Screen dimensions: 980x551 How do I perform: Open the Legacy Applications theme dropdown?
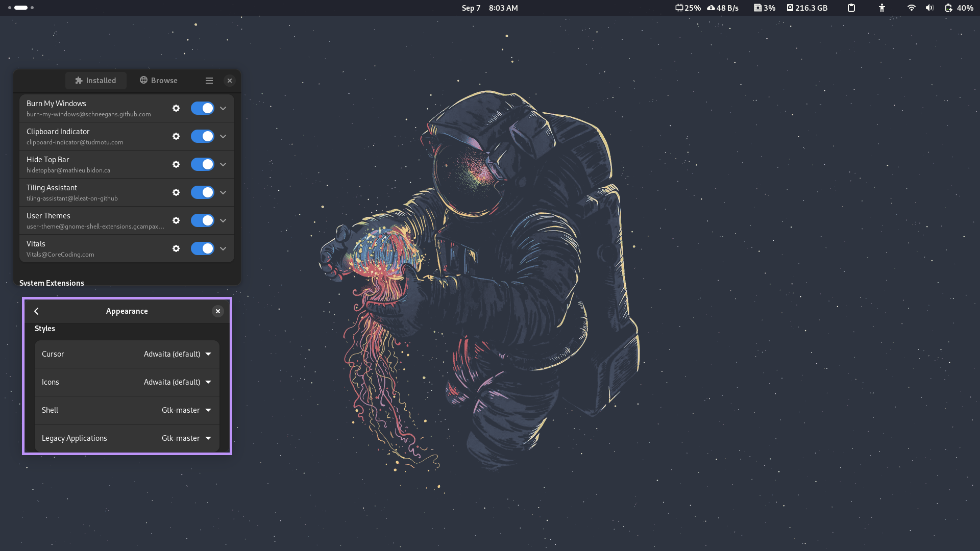click(186, 438)
